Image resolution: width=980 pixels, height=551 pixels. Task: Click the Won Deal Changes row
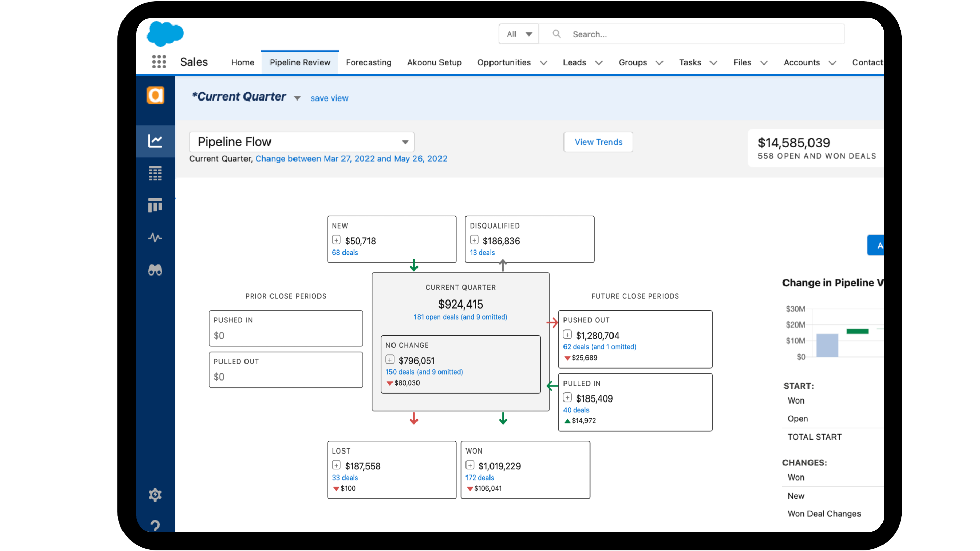pyautogui.click(x=824, y=514)
